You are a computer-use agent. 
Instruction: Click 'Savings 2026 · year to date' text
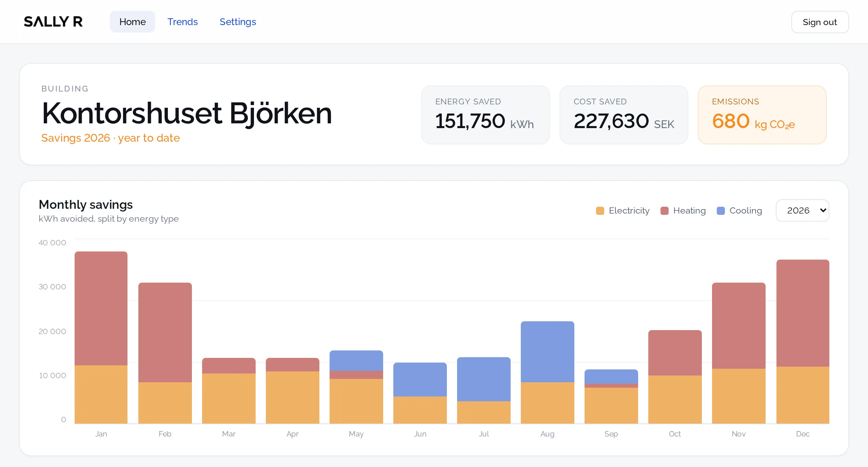pos(111,138)
